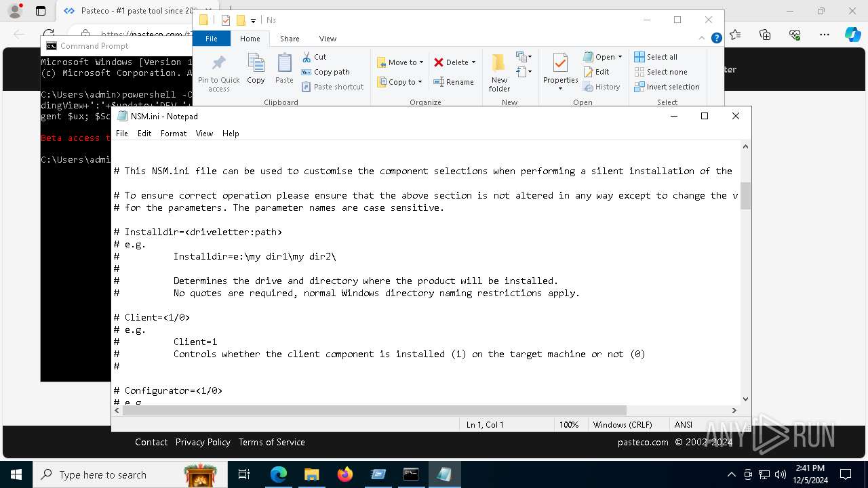The image size is (868, 488).
Task: Expand the Easy access dropdown in ribbon
Action: pyautogui.click(x=524, y=72)
